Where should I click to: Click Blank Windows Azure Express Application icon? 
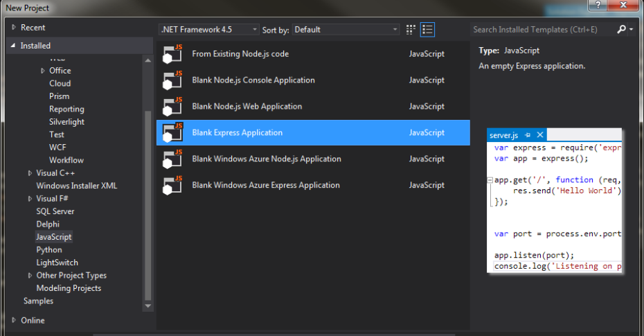click(x=172, y=185)
